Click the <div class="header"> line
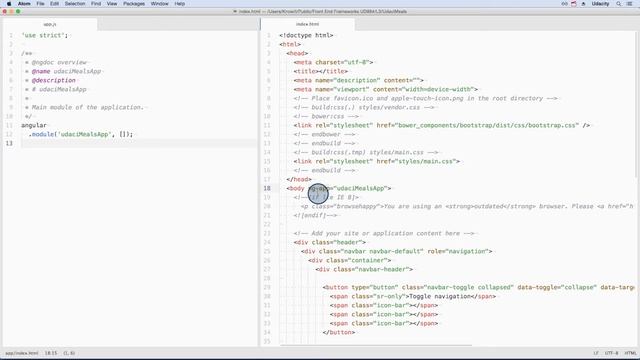The height and width of the screenshot is (360, 640). [329, 242]
